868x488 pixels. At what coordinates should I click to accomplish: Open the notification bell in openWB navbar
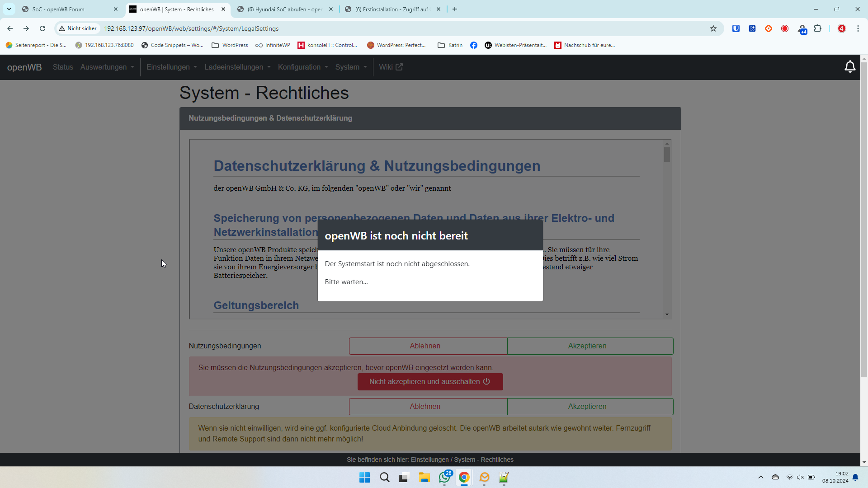click(x=850, y=67)
